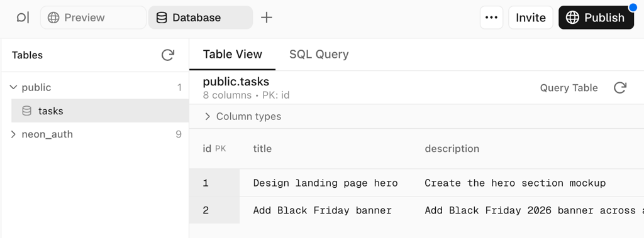This screenshot has height=238, width=644.
Task: Click the 8 columns PK info text
Action: [247, 95]
